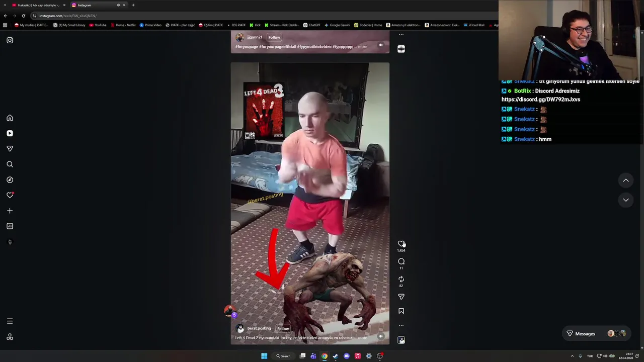Open the hamburger More menu in the sidebar
Image resolution: width=644 pixels, height=362 pixels.
[x=10, y=321]
